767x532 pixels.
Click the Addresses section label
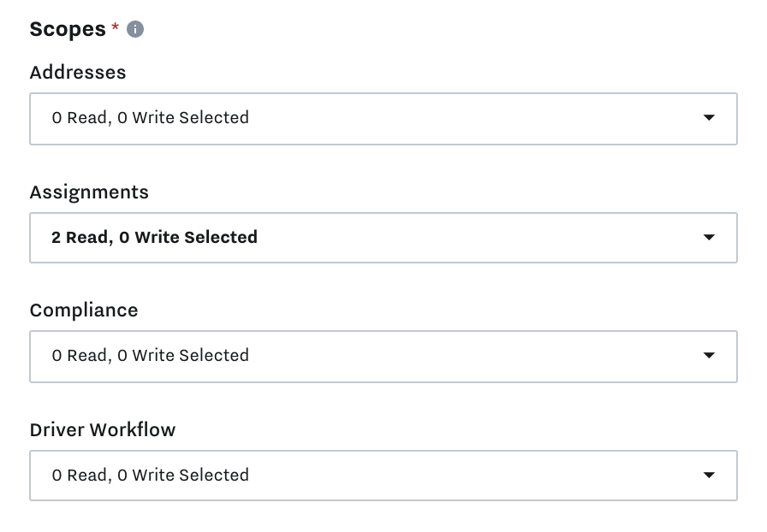coord(78,73)
